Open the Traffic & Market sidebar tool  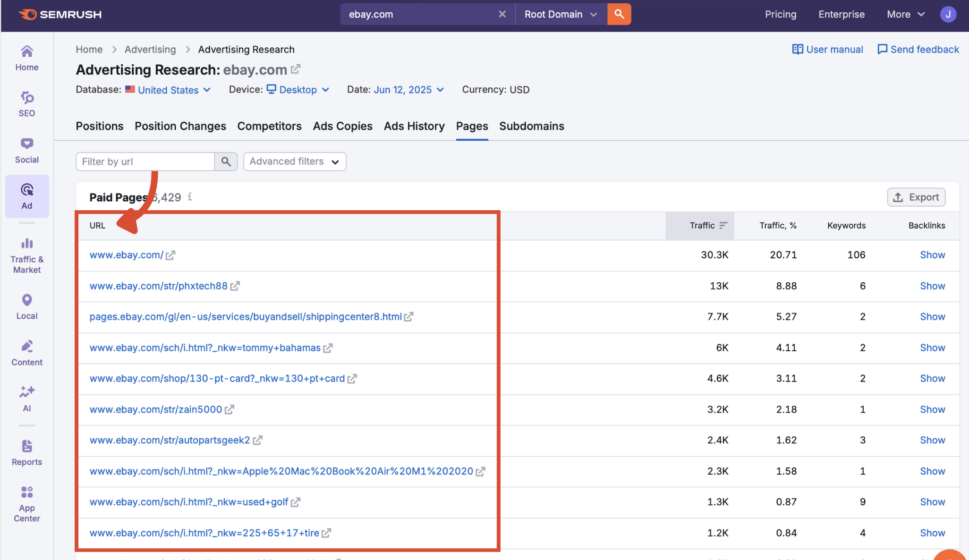coord(26,254)
